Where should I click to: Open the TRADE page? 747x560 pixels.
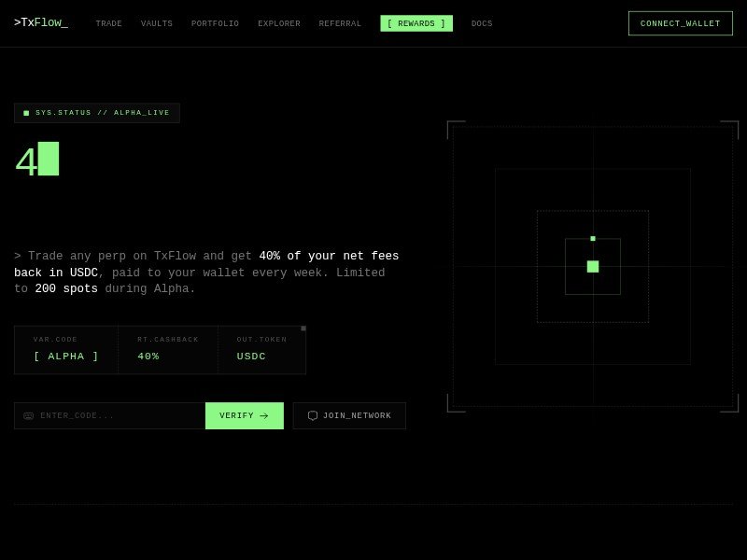[x=108, y=23]
